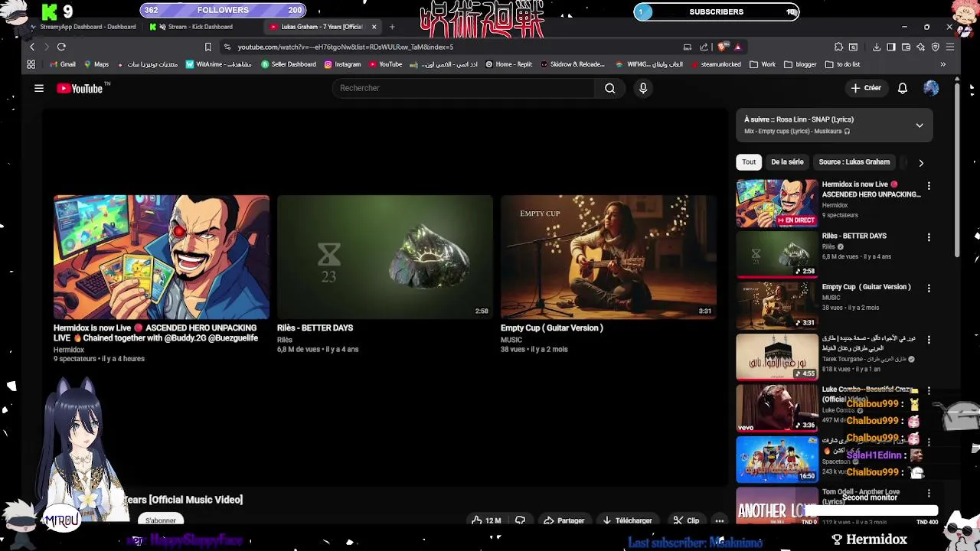This screenshot has height=551, width=980.
Task: Play large Hermidox ASCENDED HERO UNPACKING card
Action: (162, 256)
